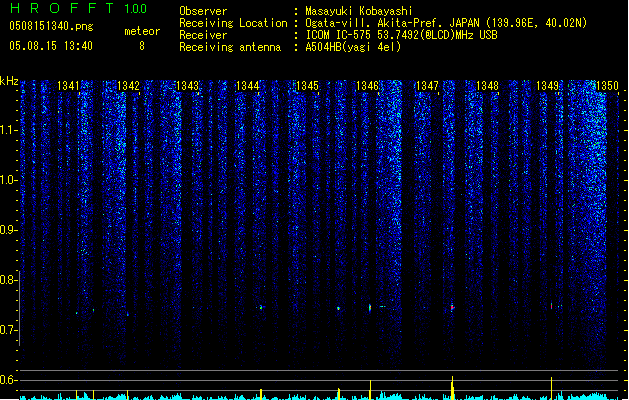Image resolution: width=629 pixels, height=400 pixels.
Task: Click the 1345 time marker
Action: (x=307, y=86)
